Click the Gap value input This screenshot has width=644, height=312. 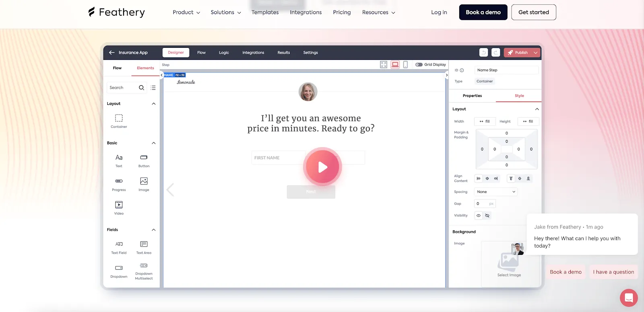coord(485,204)
